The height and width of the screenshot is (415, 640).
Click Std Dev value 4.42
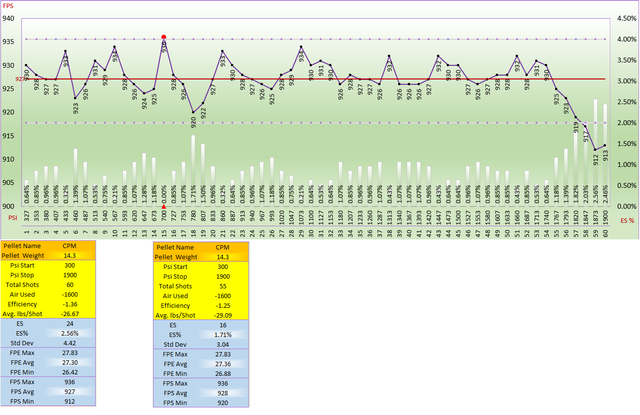(x=70, y=343)
